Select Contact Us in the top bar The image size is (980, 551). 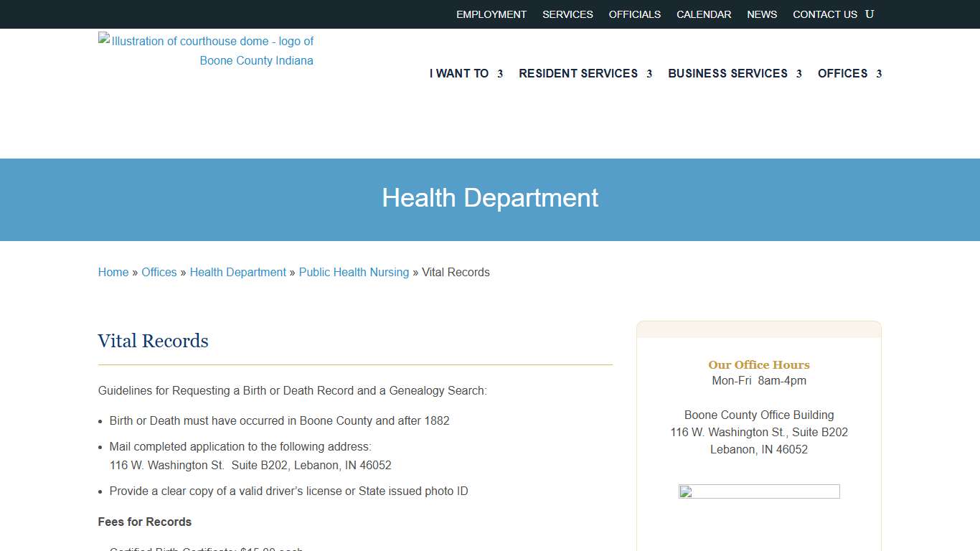[x=824, y=14]
